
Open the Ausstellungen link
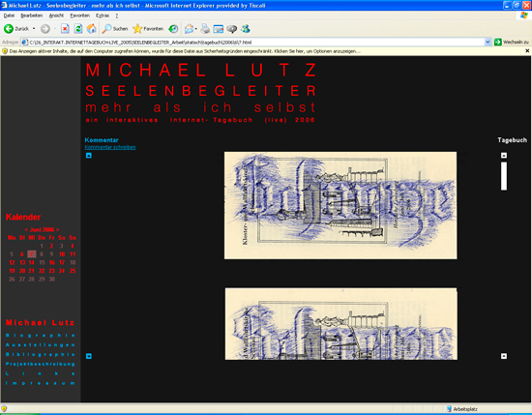pyautogui.click(x=40, y=344)
